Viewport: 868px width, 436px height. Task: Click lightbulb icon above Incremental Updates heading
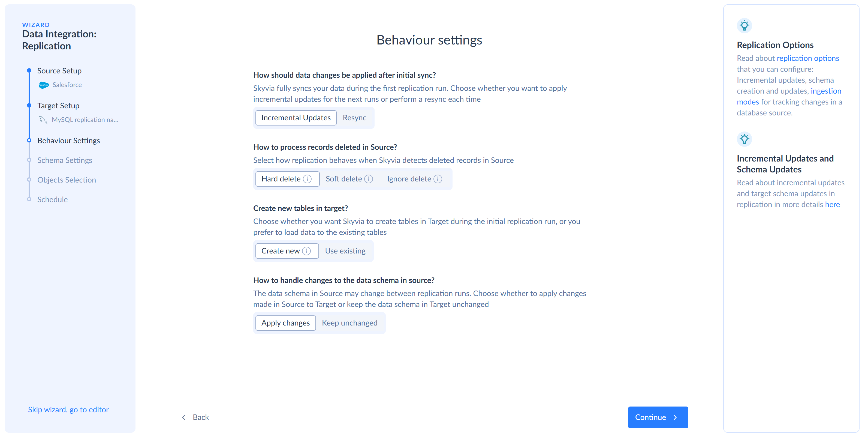pyautogui.click(x=744, y=139)
